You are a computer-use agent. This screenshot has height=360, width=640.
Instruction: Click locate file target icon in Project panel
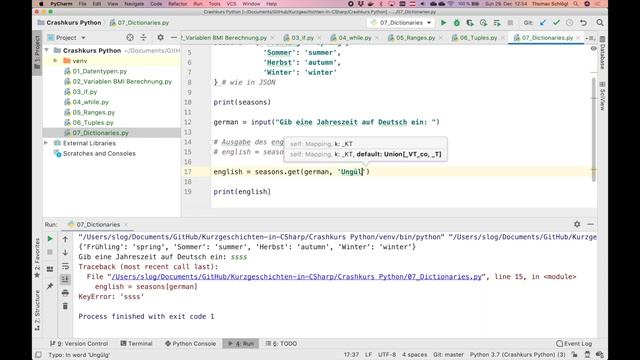pyautogui.click(x=130, y=38)
